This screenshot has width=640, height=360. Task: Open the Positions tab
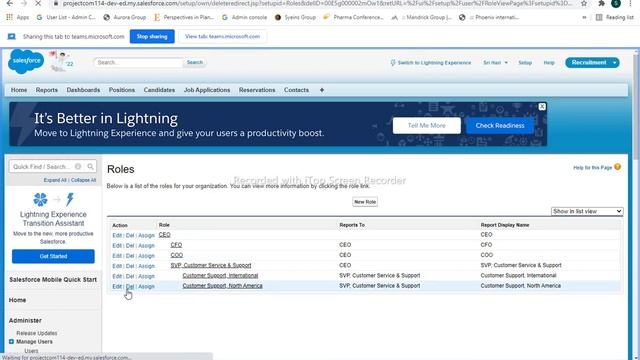coord(122,90)
